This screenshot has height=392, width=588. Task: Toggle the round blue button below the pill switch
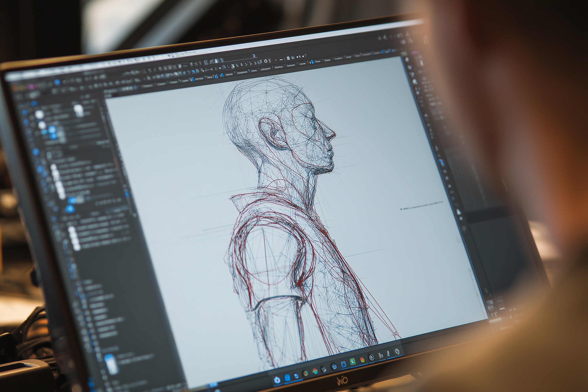70,209
